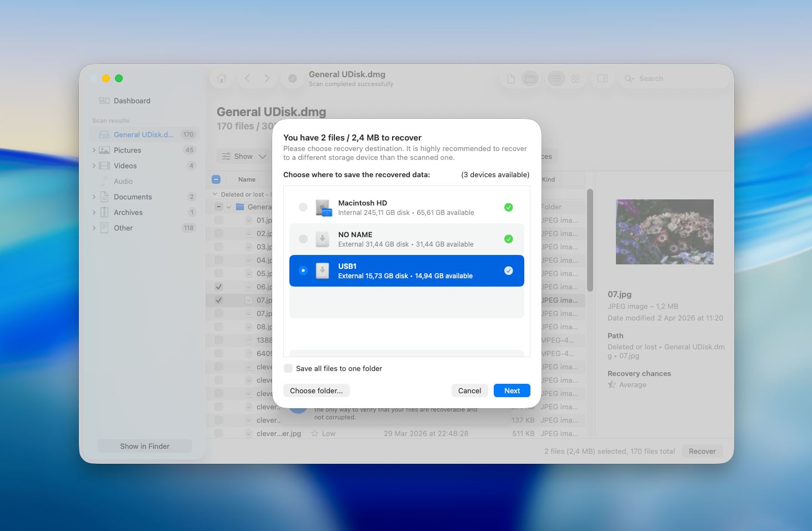This screenshot has height=531, width=812.
Task: Click the NO NAME external drive icon
Action: tap(323, 239)
